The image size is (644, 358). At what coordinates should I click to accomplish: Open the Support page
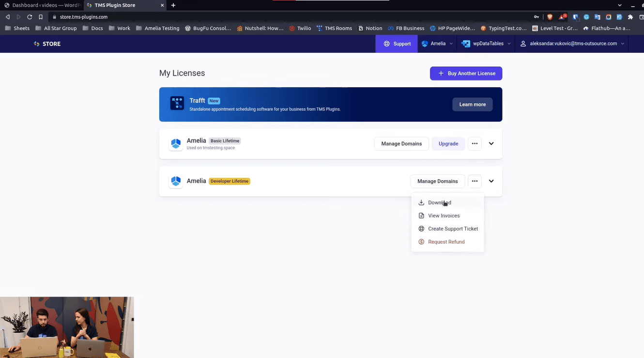pos(397,44)
